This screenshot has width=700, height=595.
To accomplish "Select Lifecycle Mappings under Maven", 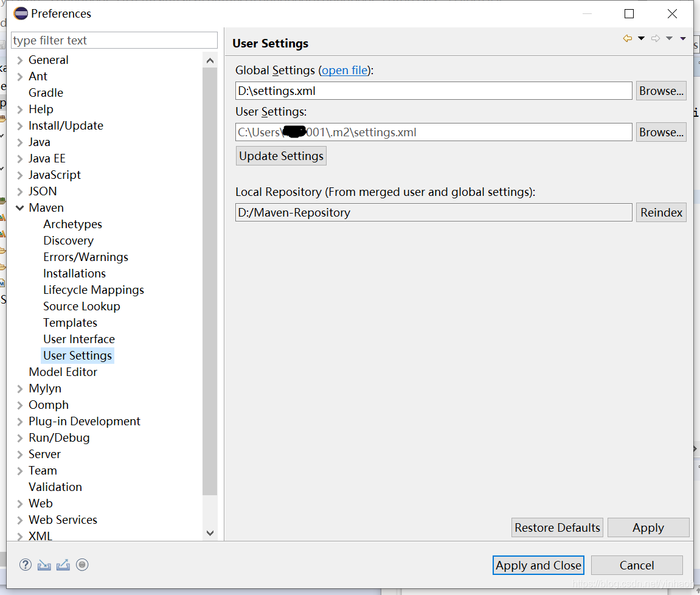I will point(94,290).
